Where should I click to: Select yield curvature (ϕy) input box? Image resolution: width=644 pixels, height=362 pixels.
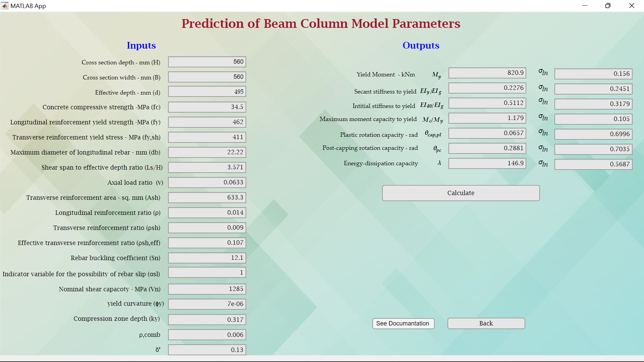coord(207,304)
